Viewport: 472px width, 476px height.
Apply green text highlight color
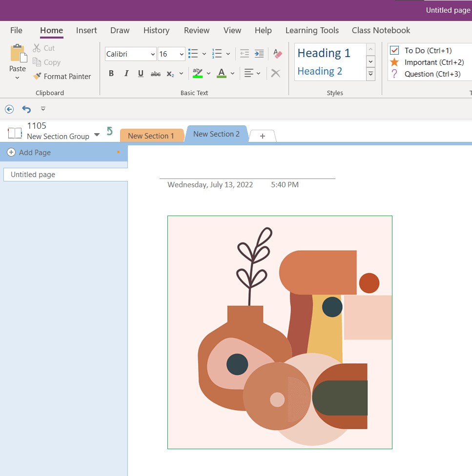[x=198, y=74]
